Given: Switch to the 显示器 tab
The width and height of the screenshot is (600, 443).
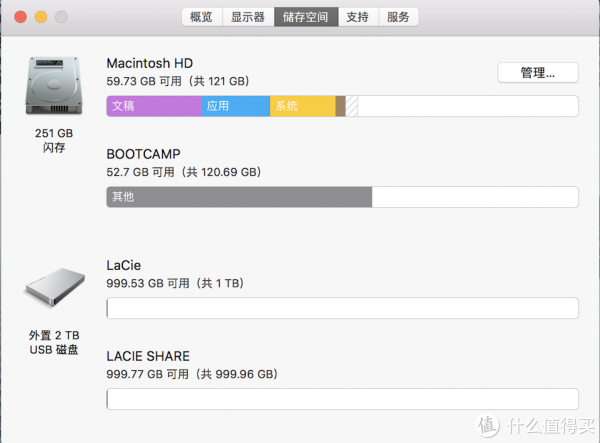Looking at the screenshot, I should coord(248,17).
